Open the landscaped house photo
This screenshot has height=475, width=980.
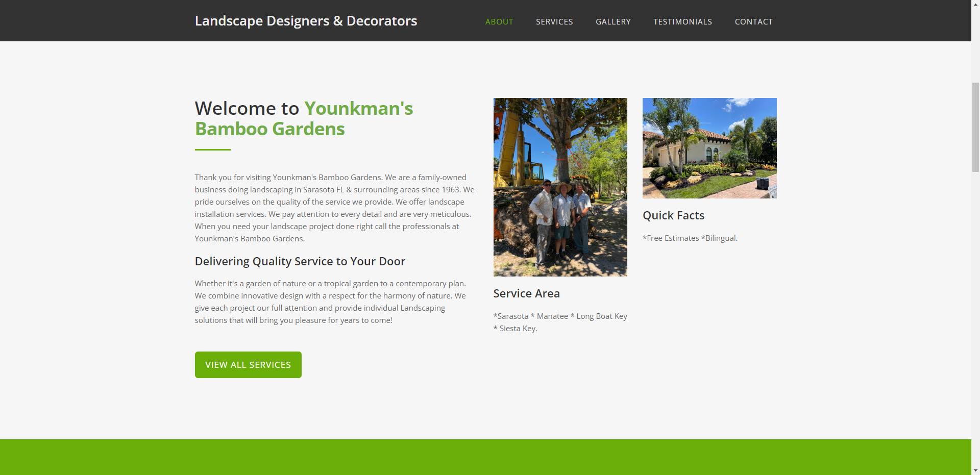coord(709,148)
